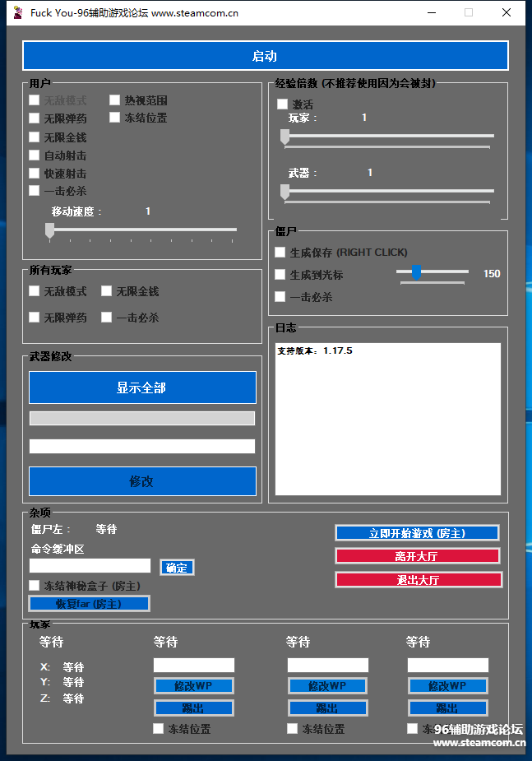Image resolution: width=532 pixels, height=761 pixels.
Task: Tick 冻结位置 in the 用户 group
Action: click(114, 118)
